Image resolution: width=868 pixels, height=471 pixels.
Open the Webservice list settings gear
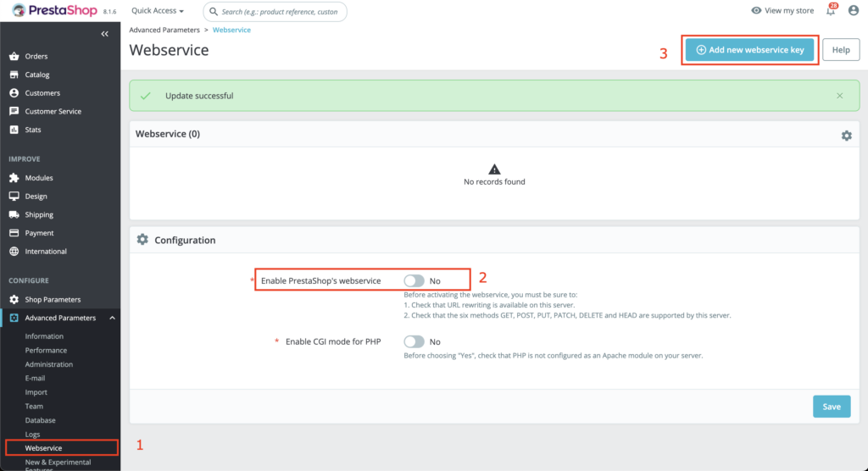point(847,136)
